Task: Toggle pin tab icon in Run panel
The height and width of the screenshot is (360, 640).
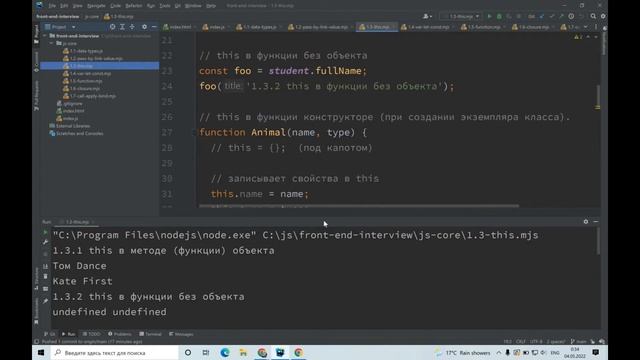Action: pos(45,301)
